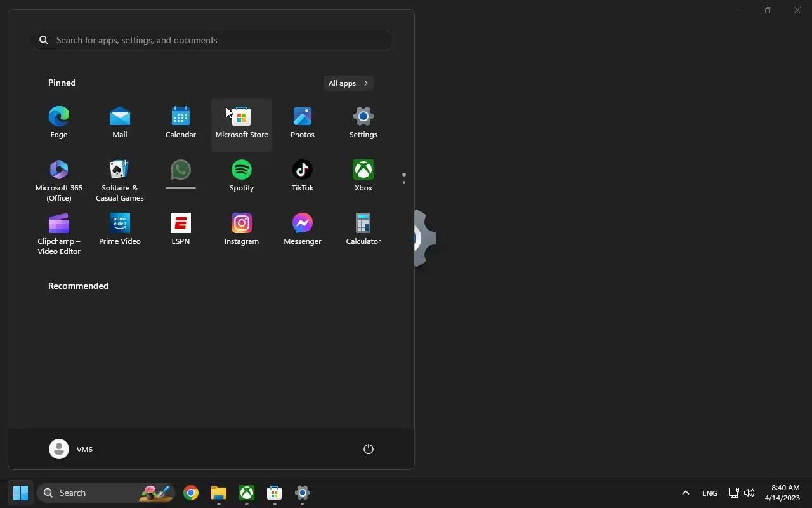The height and width of the screenshot is (508, 812).
Task: Close the background window
Action: pyautogui.click(x=797, y=10)
